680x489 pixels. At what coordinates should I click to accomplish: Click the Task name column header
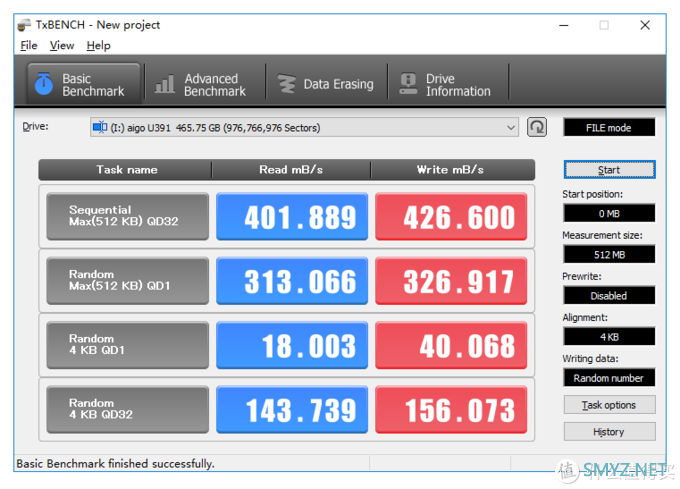[x=126, y=170]
